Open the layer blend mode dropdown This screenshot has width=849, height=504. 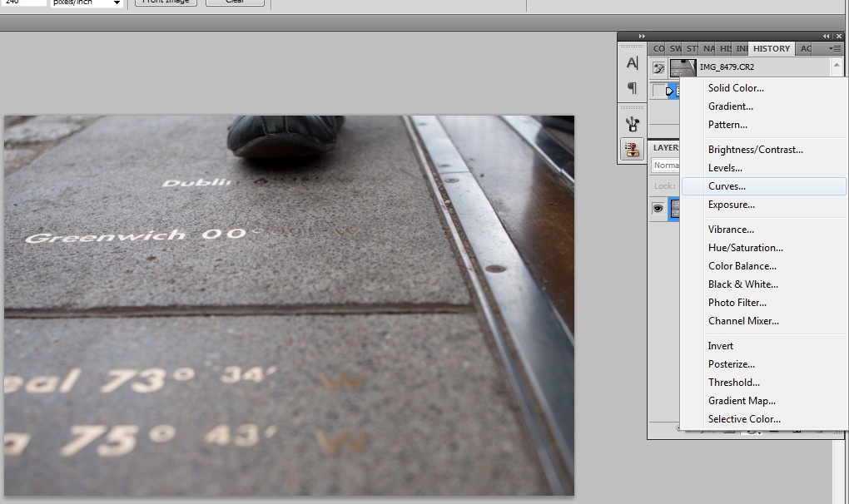[x=666, y=166]
